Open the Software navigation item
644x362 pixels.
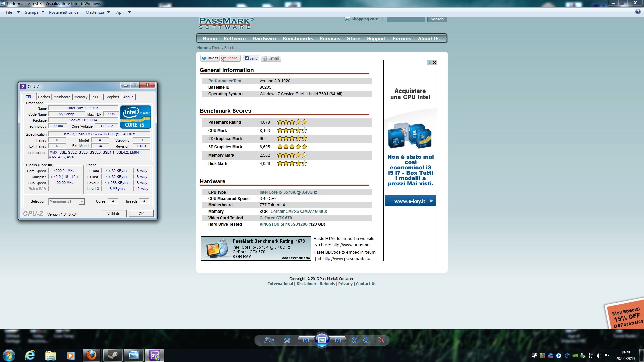[x=234, y=39]
